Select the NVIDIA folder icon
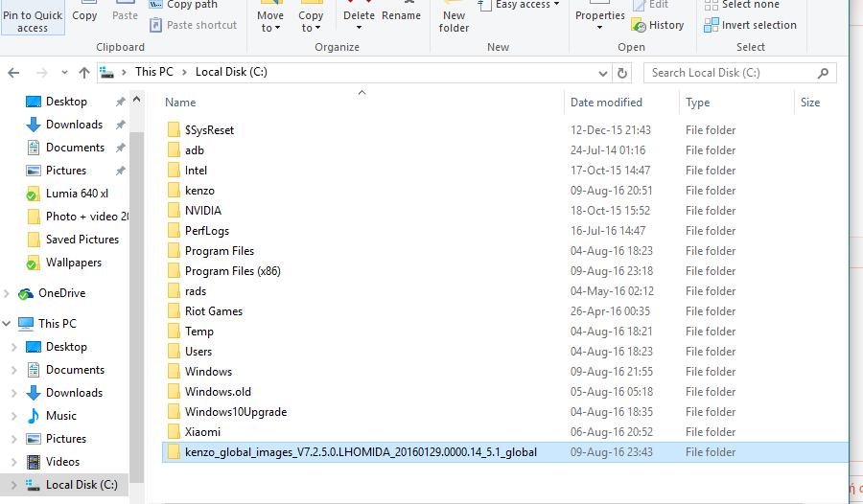 click(x=174, y=211)
